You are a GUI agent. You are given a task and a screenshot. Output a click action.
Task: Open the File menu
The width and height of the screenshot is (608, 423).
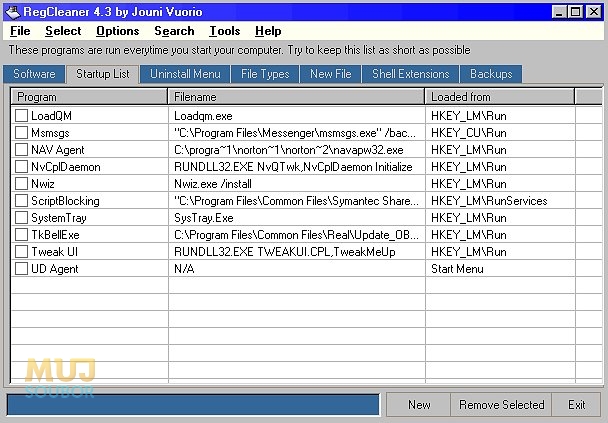(x=20, y=31)
